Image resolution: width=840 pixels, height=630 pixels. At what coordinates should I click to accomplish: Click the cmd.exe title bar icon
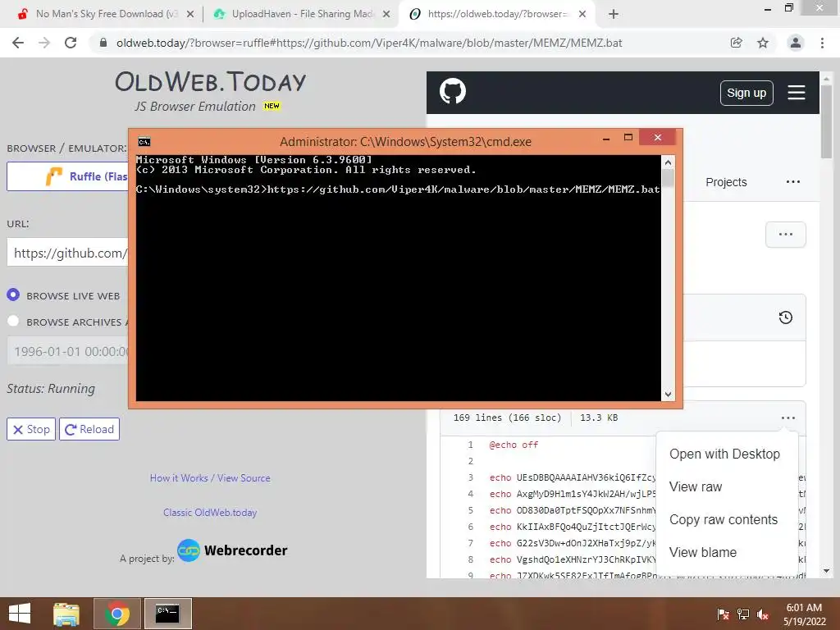(x=144, y=142)
